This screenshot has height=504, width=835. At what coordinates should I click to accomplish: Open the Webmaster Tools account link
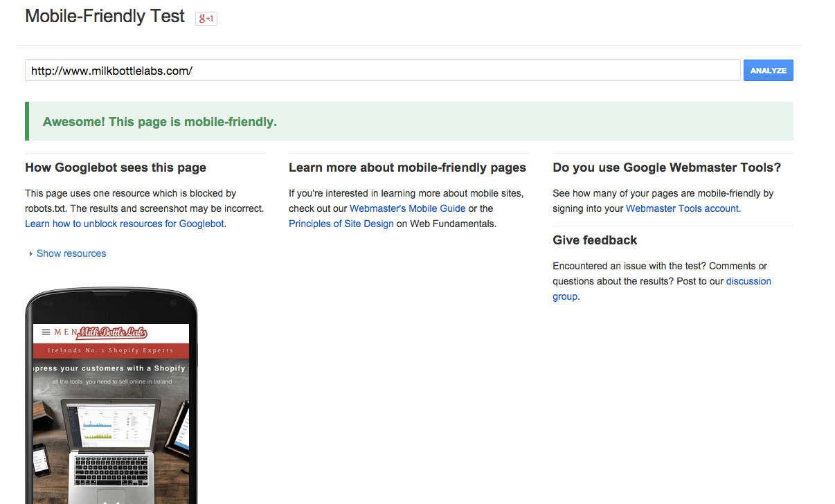tap(682, 208)
